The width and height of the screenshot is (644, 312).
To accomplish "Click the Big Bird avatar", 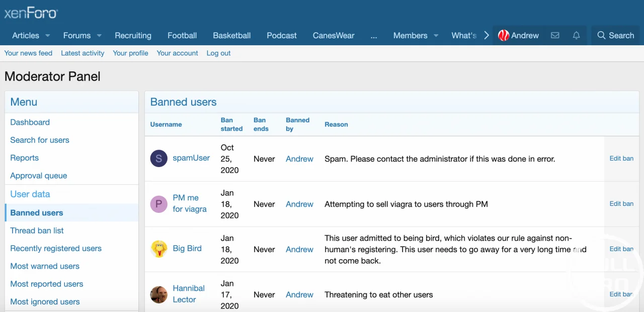I will (158, 249).
